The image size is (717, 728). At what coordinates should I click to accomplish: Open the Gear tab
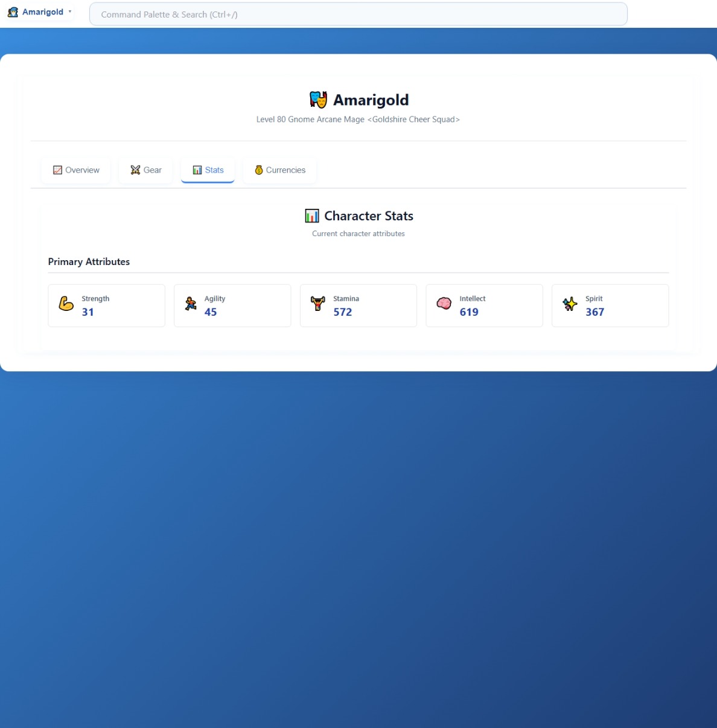pyautogui.click(x=146, y=170)
